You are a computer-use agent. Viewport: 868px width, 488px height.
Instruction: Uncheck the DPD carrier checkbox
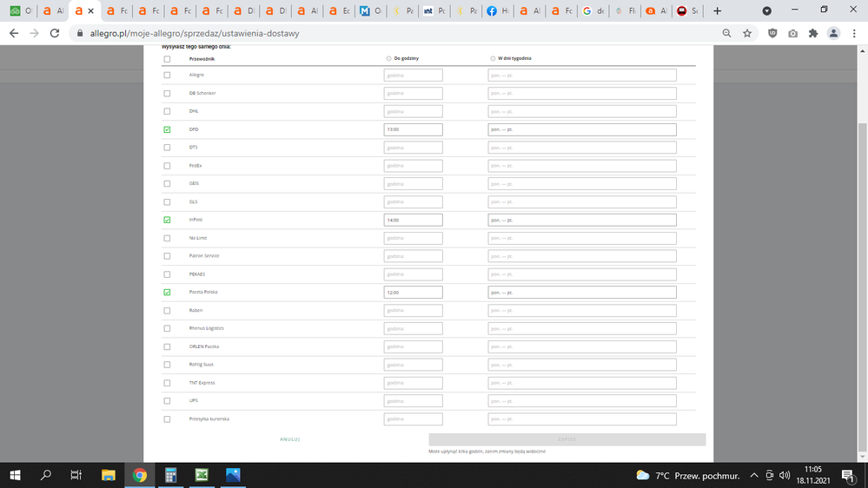pyautogui.click(x=167, y=129)
